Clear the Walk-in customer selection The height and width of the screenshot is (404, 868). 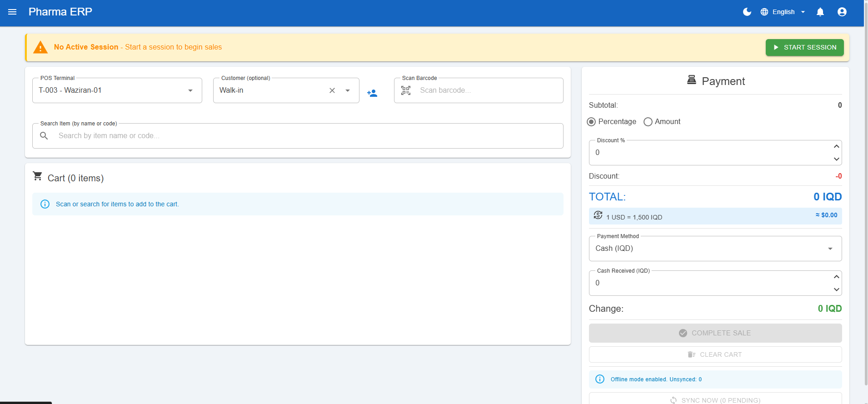(x=332, y=90)
